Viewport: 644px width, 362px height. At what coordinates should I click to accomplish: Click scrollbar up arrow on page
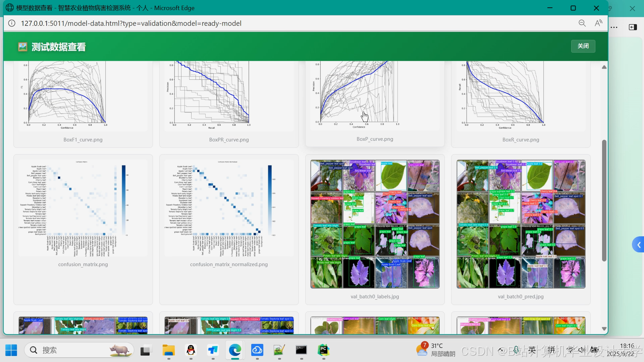tap(604, 67)
